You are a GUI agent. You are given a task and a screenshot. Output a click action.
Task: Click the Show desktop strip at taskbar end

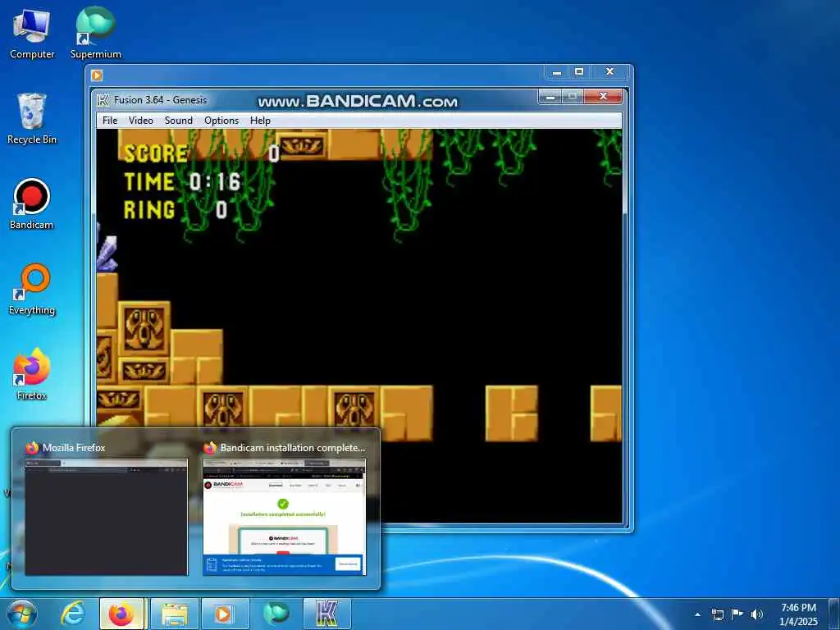pyautogui.click(x=834, y=614)
